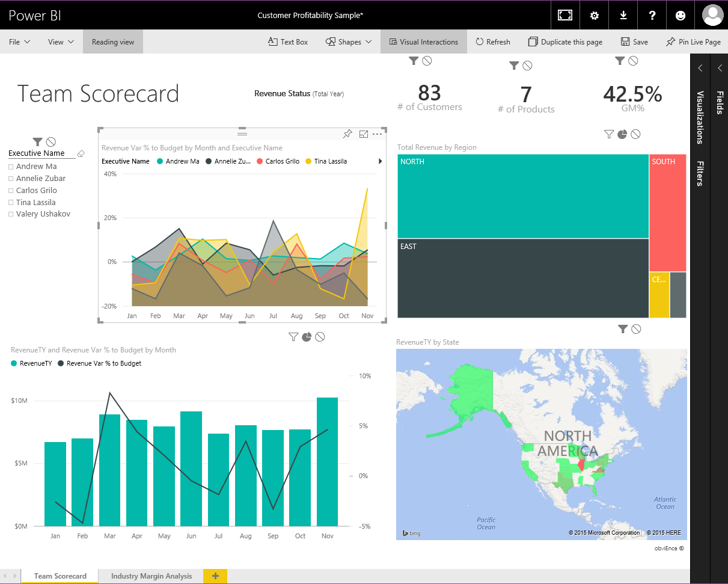The height and width of the screenshot is (584, 728).
Task: Open the File menu dropdown
Action: click(19, 41)
